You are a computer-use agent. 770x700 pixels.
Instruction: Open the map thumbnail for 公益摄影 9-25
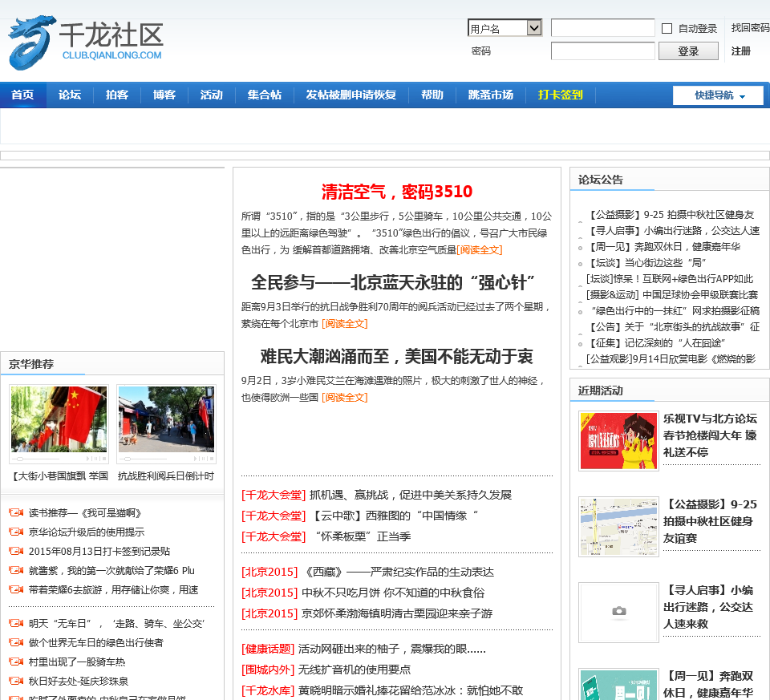pos(618,527)
